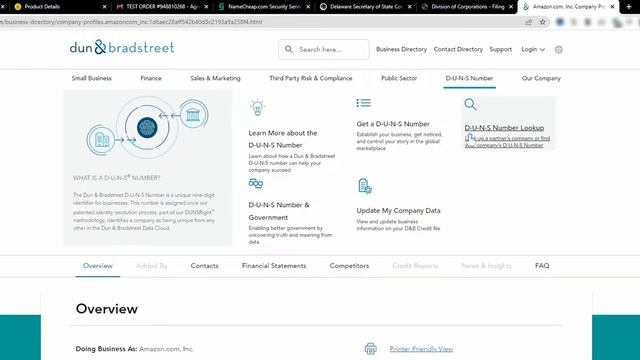Click the Dun & Bradstreet logo
Screen dimensions: 640x360
pos(122,47)
